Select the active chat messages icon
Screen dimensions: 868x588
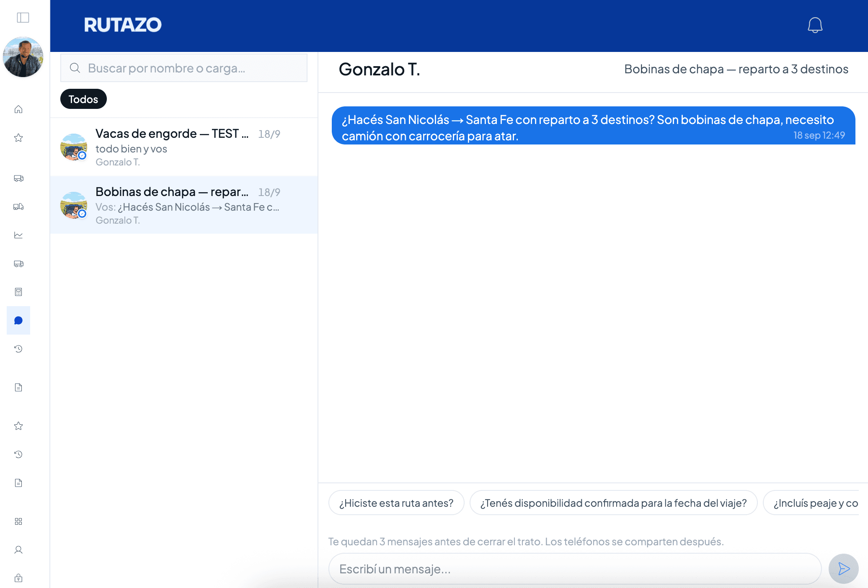click(18, 320)
